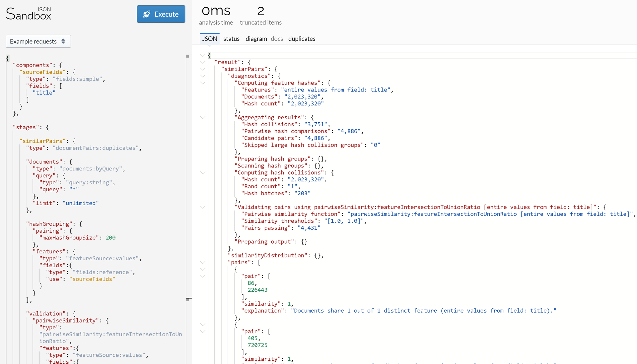
Task: Click the "validation" key in request
Action: [46, 314]
